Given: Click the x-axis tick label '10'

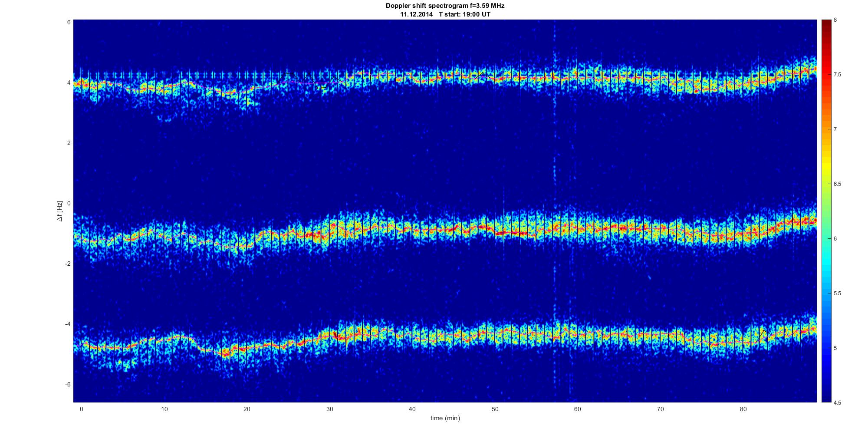Looking at the screenshot, I should pyautogui.click(x=164, y=409).
